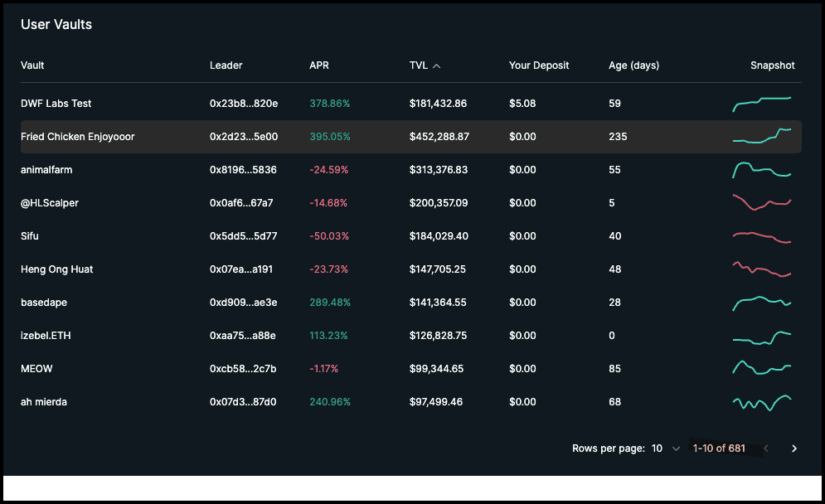
Task: View izebel.ETH snapshot sparkline
Action: (762, 337)
